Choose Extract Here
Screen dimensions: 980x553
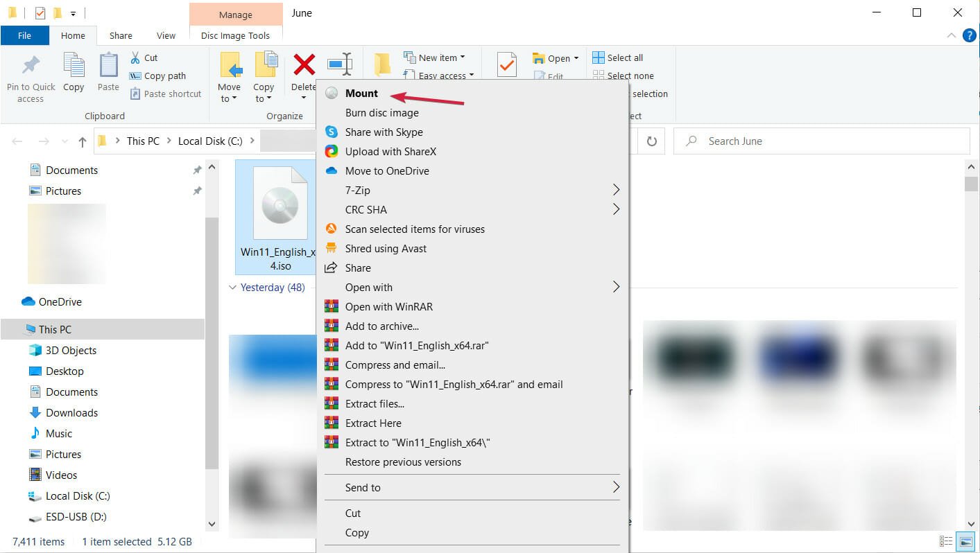(x=472, y=423)
